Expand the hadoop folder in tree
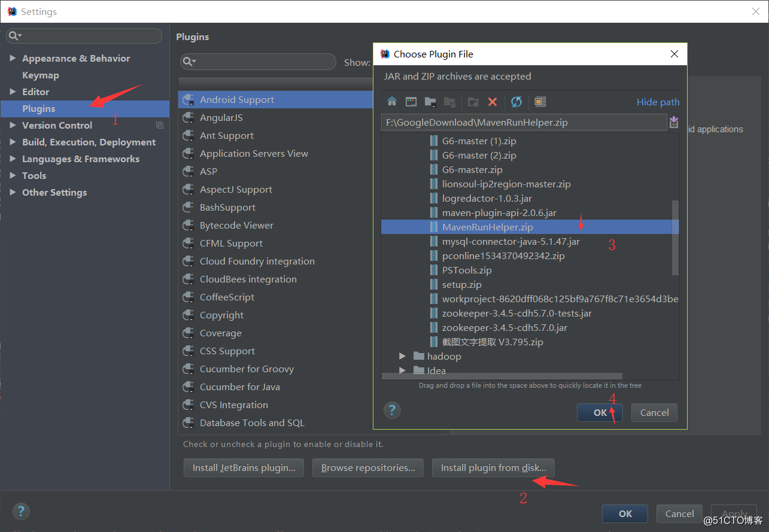The height and width of the screenshot is (532, 769). coord(403,356)
